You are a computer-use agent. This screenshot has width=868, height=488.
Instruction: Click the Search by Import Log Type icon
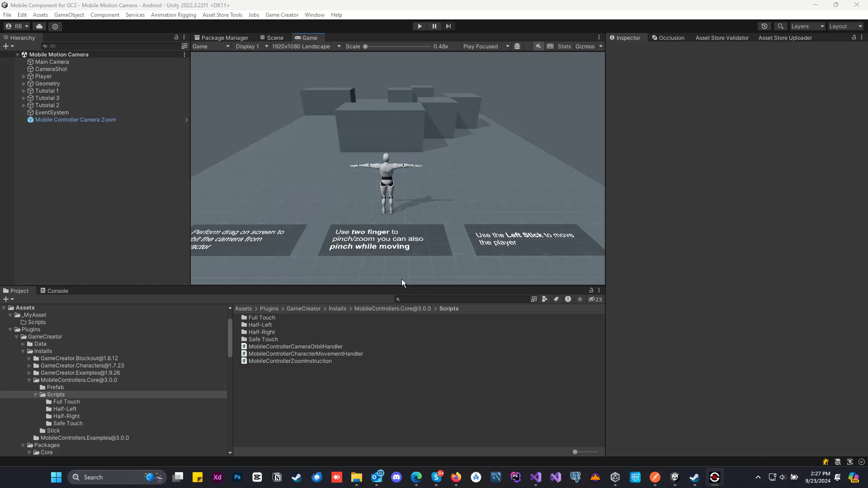click(568, 299)
